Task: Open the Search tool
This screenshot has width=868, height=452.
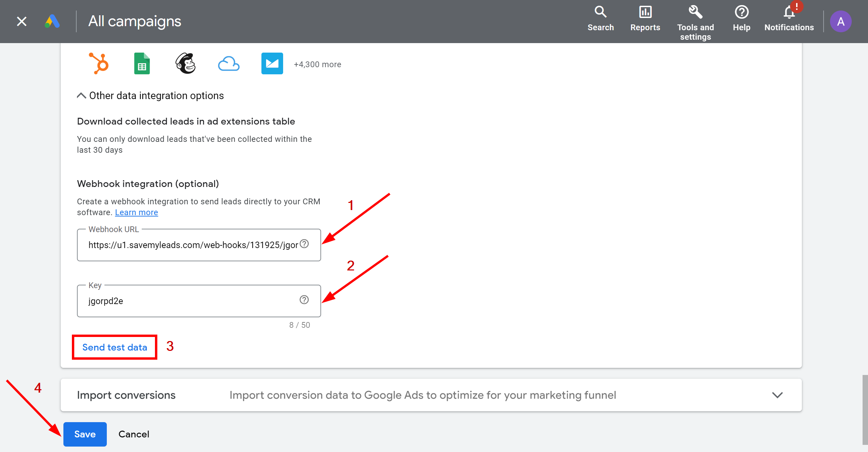Action: [600, 19]
